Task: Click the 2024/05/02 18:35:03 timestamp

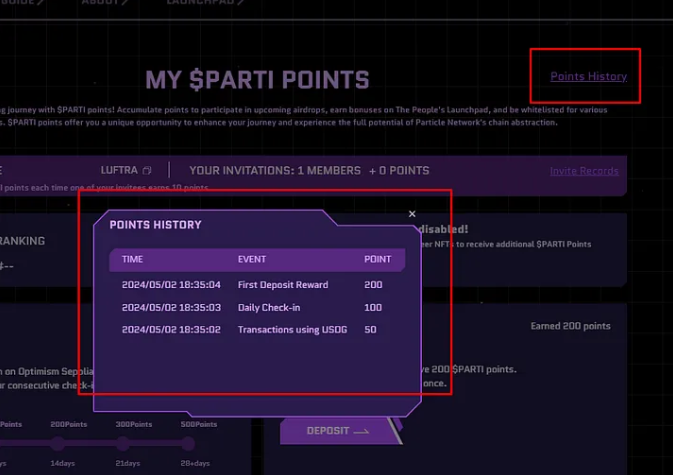Action: tap(171, 308)
